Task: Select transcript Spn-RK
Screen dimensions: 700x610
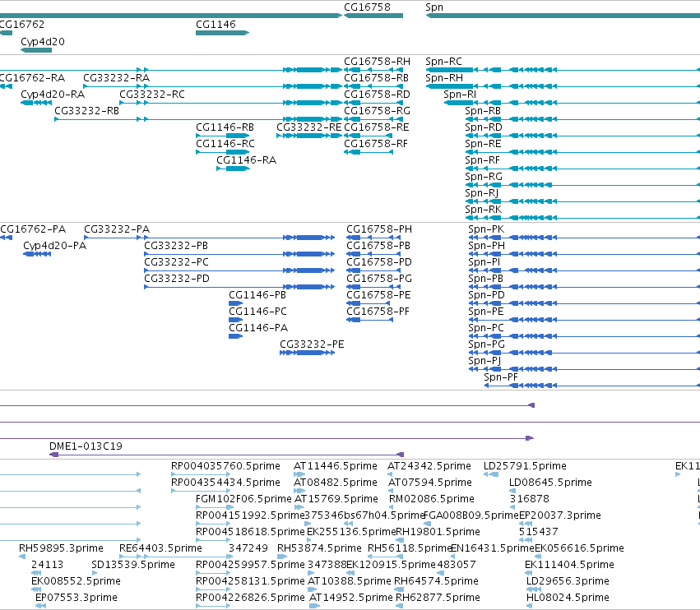Action: tap(484, 210)
